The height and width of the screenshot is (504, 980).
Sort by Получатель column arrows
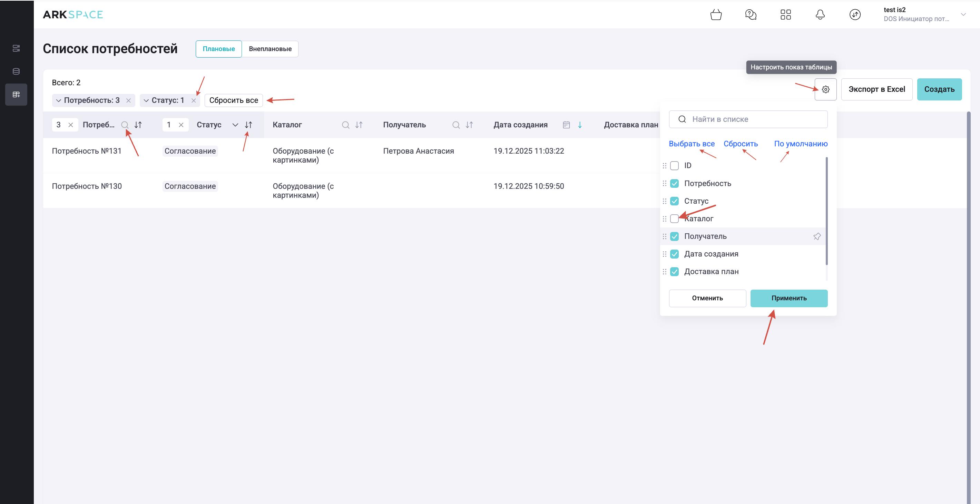[469, 125]
